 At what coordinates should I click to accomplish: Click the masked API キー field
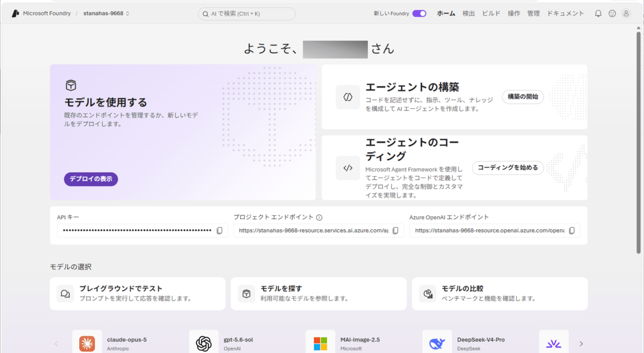coord(142,231)
